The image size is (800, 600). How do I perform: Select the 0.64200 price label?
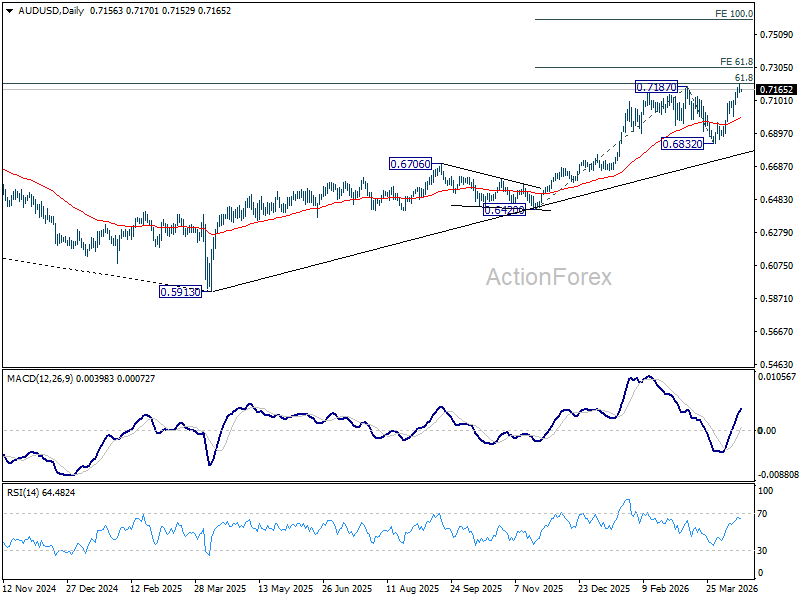[504, 210]
